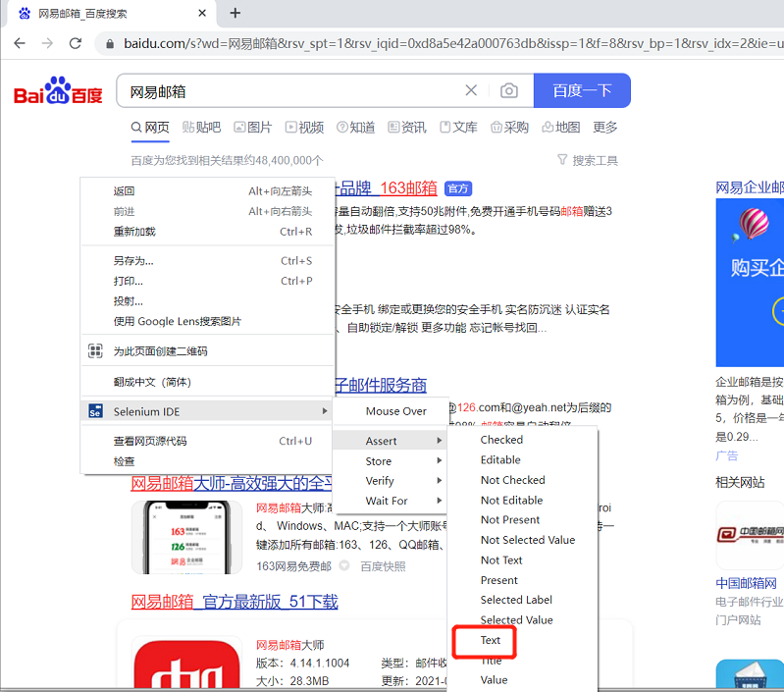Choose 使用 Google Lens搜索图片
The height and width of the screenshot is (692, 784).
(x=207, y=321)
